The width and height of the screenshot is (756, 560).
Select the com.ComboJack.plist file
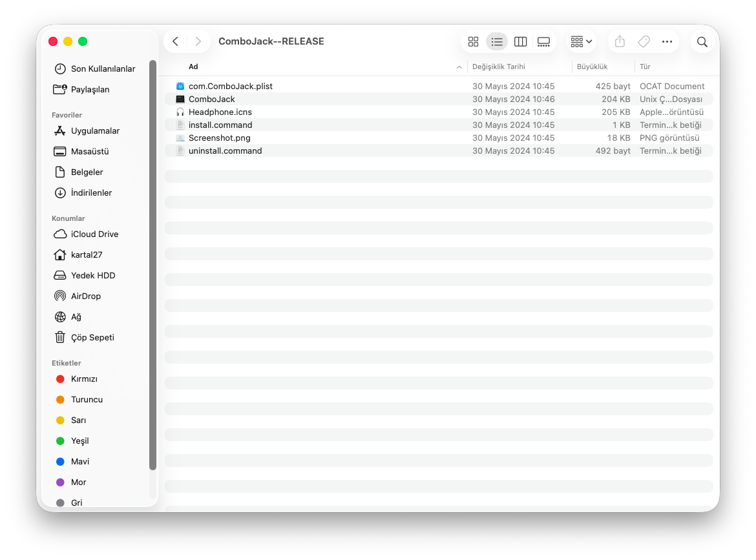pos(230,86)
